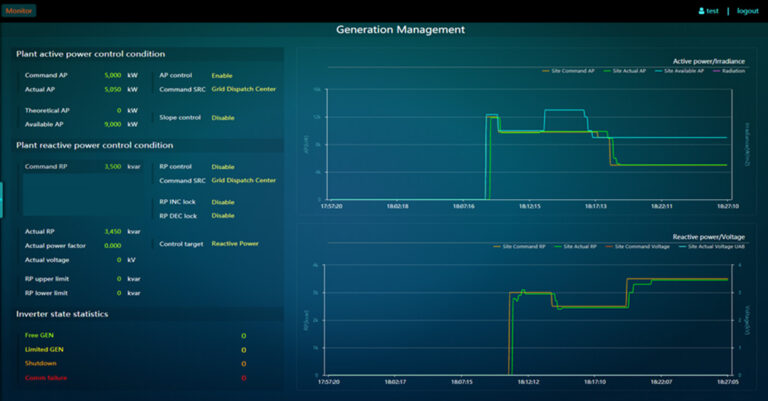Open the Control target Reactive Power selector
The image size is (768, 401).
pyautogui.click(x=235, y=243)
